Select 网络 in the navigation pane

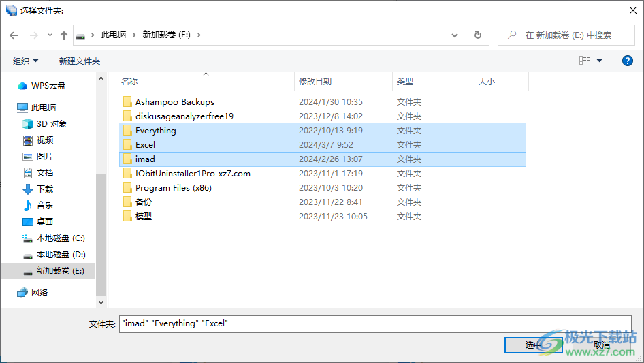32,292
